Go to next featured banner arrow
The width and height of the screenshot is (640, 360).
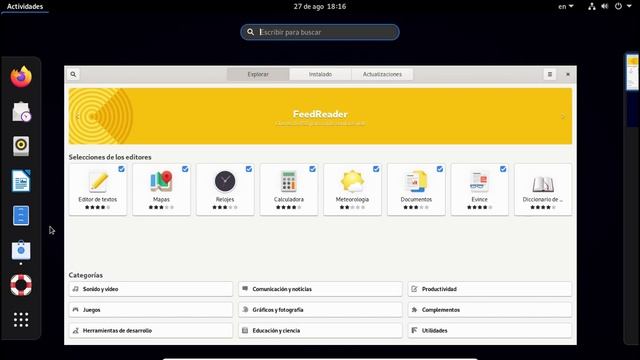click(x=563, y=116)
